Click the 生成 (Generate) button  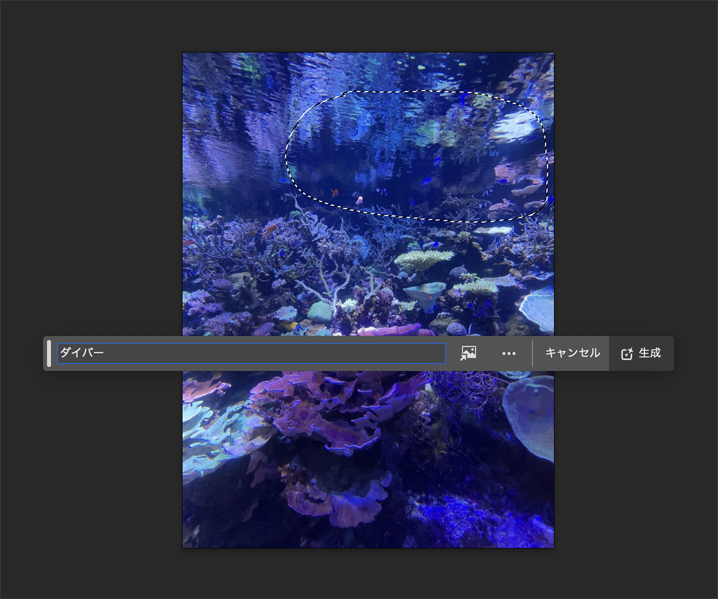point(641,353)
